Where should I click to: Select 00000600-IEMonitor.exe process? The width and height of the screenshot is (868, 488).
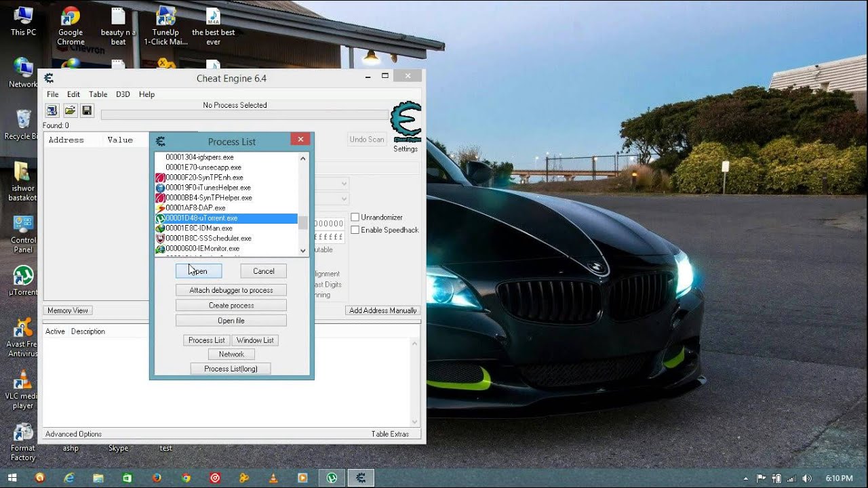tap(226, 249)
